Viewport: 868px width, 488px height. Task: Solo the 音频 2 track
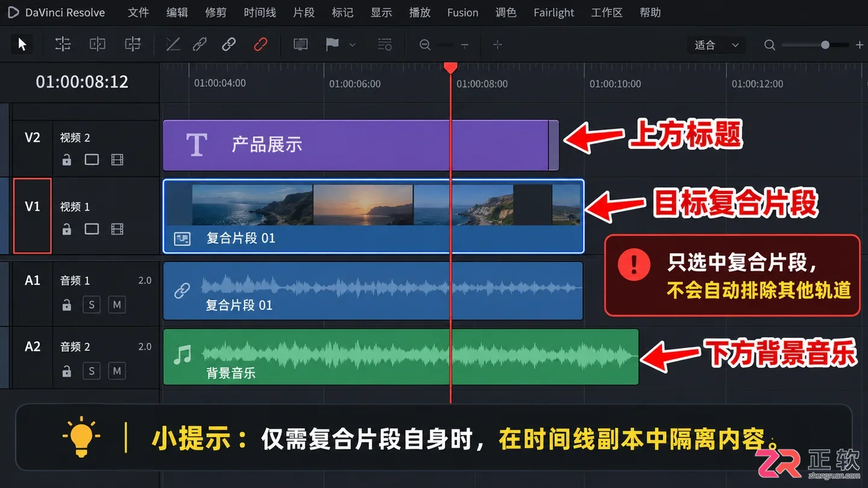tap(92, 371)
